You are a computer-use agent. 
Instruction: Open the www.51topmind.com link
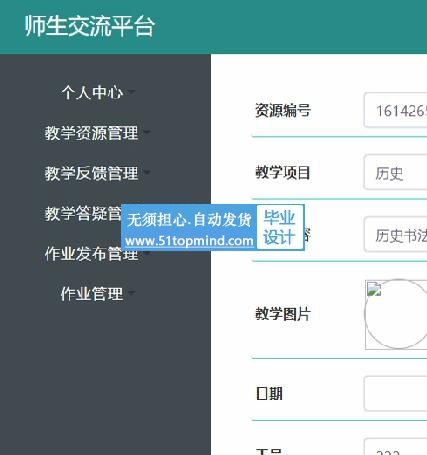[x=189, y=241]
